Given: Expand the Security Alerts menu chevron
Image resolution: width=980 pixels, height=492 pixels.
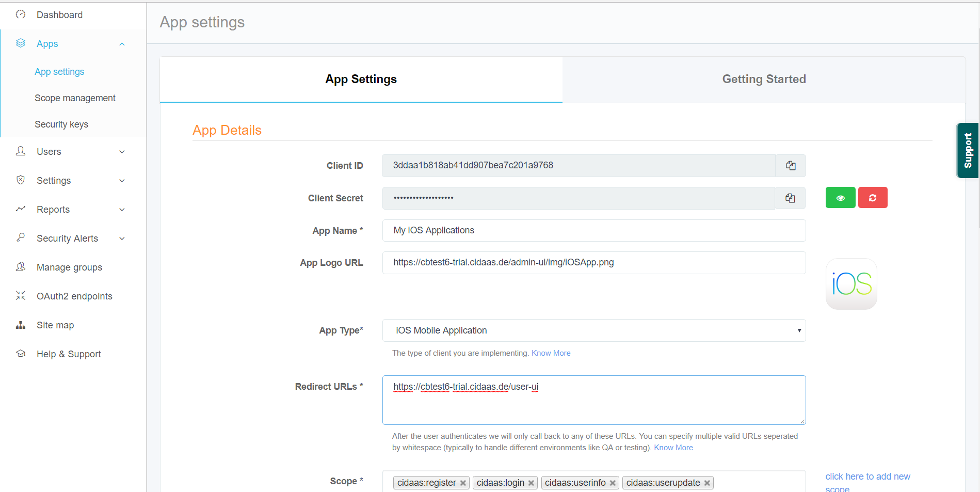Looking at the screenshot, I should click(122, 239).
